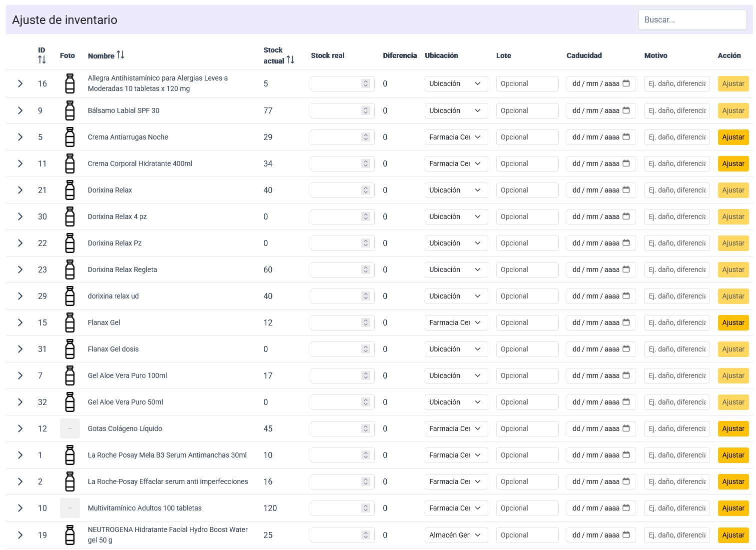Adjust Stock real stepper for Flanax Gel dosis
This screenshot has width=756, height=550.
pos(366,349)
